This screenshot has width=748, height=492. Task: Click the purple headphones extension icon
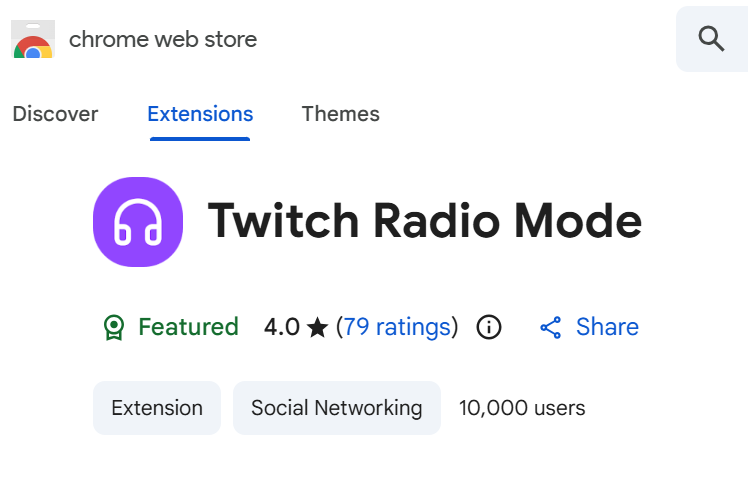point(137,222)
